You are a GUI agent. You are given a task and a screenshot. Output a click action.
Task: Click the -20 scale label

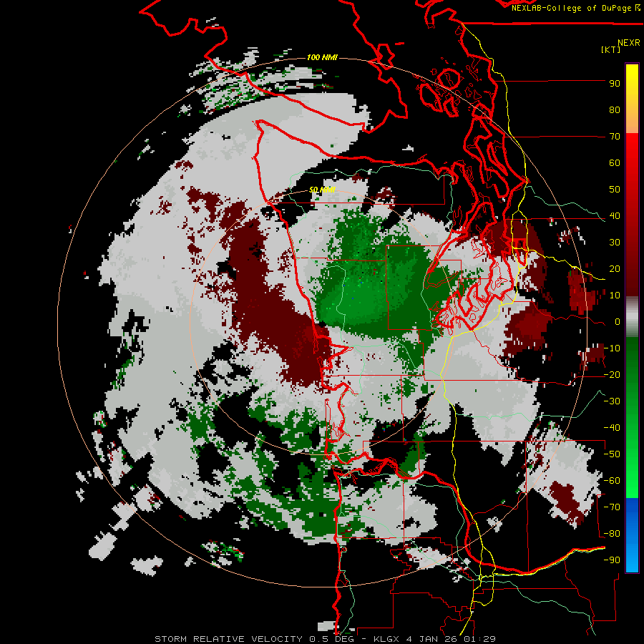point(612,375)
